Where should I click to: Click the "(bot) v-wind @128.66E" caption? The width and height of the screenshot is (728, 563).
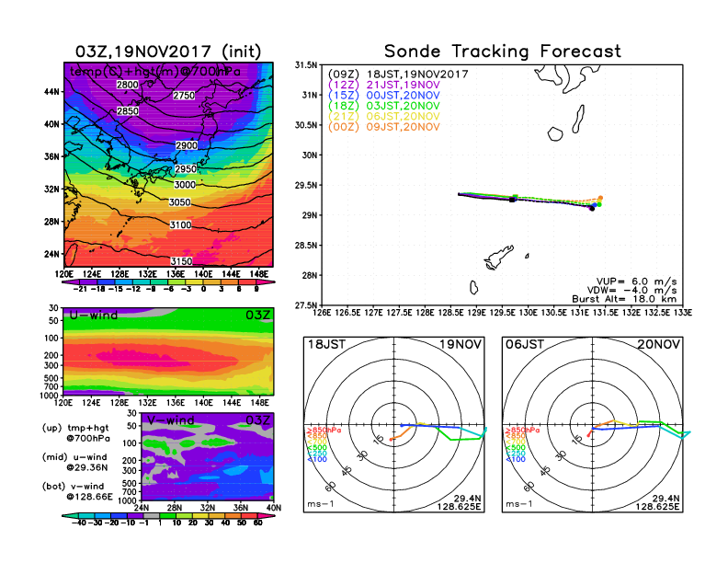pos(77,491)
